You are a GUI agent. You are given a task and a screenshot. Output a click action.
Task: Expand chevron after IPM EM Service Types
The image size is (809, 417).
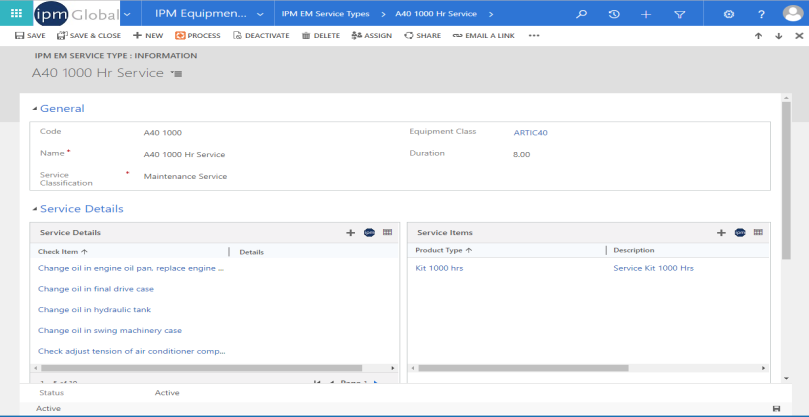[383, 14]
